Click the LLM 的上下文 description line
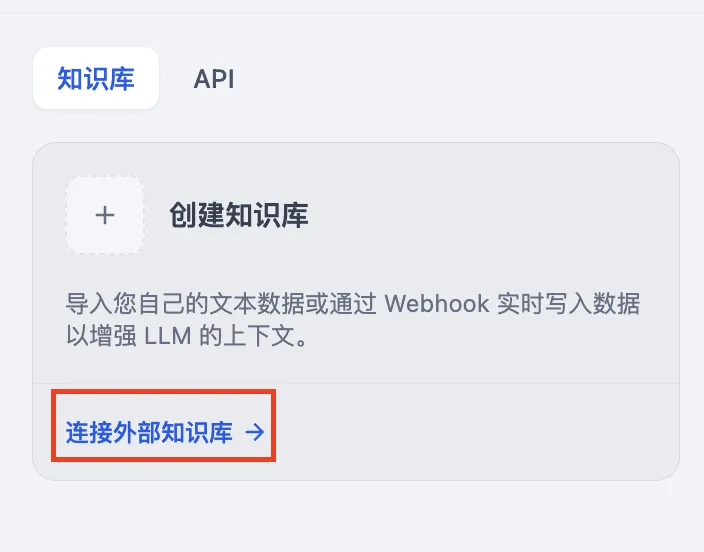The height and width of the screenshot is (552, 704). [x=187, y=336]
